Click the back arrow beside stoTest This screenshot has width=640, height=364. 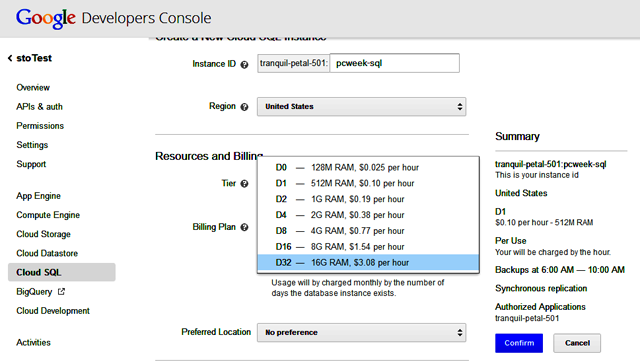[10, 58]
